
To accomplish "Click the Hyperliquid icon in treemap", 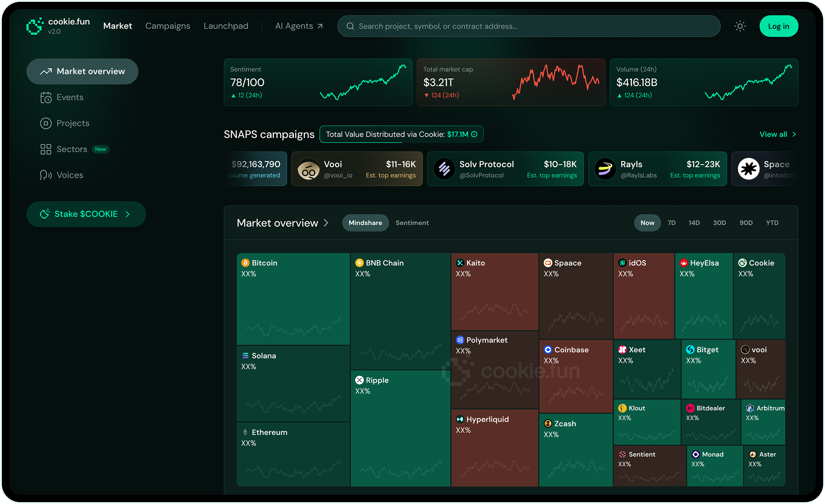I will click(x=460, y=419).
